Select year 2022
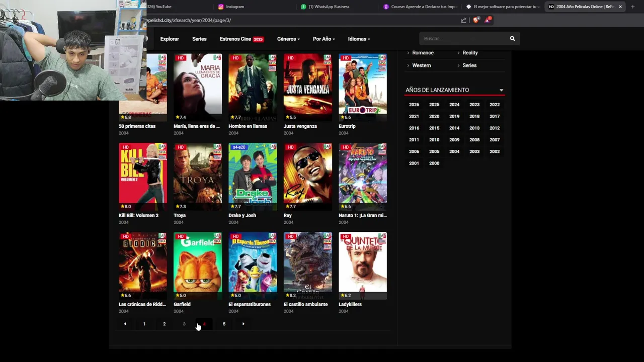This screenshot has height=362, width=644. (x=495, y=105)
